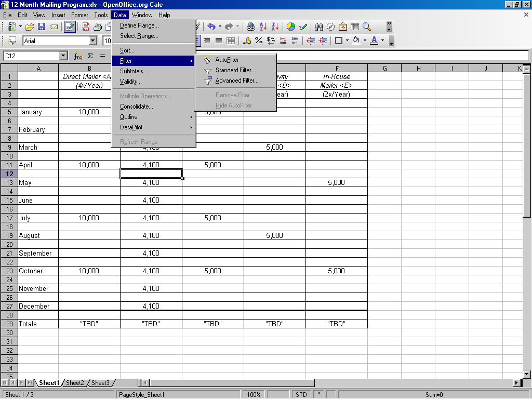Viewport: 532px width, 399px height.
Task: Click the Function Wizard icon
Action: [78, 56]
